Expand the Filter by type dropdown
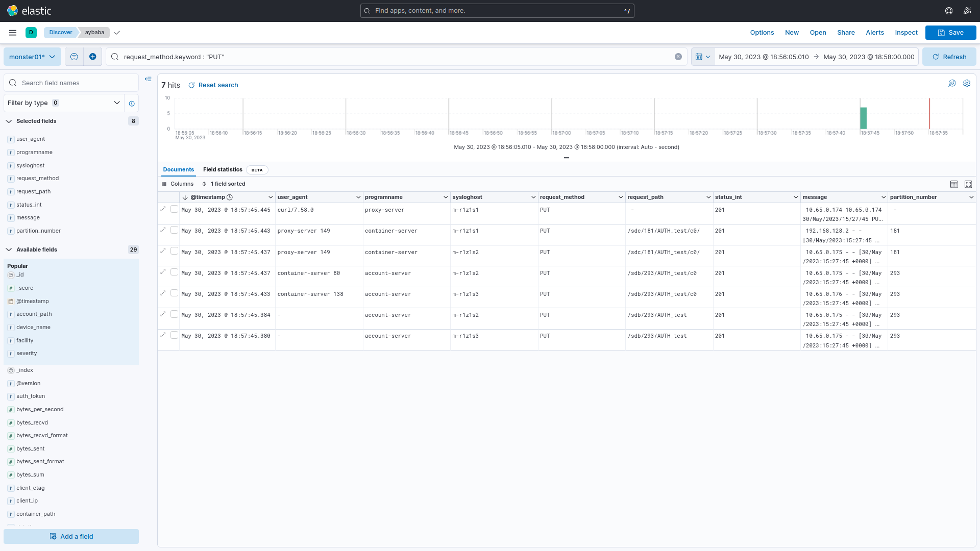Viewport: 980px width, 551px height. 64,103
